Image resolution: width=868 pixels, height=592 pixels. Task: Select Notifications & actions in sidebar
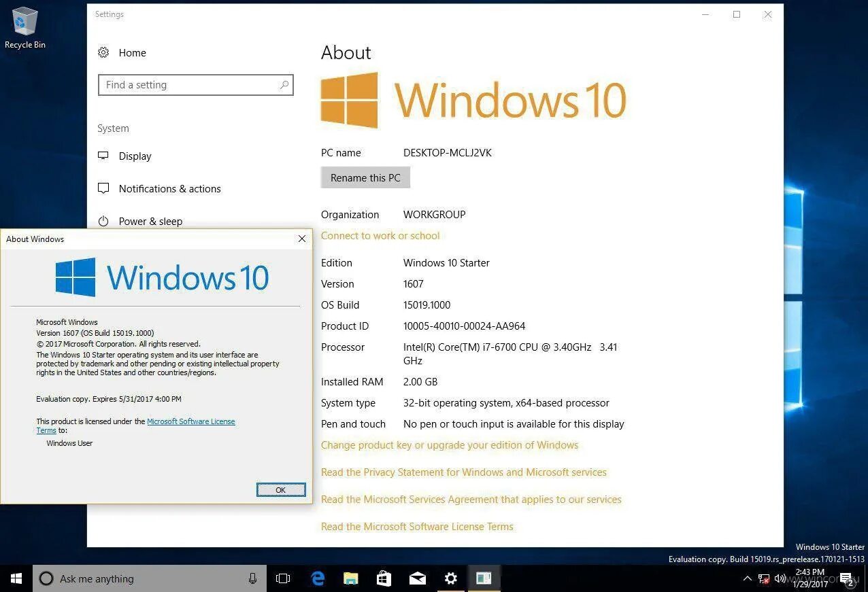[x=169, y=188]
